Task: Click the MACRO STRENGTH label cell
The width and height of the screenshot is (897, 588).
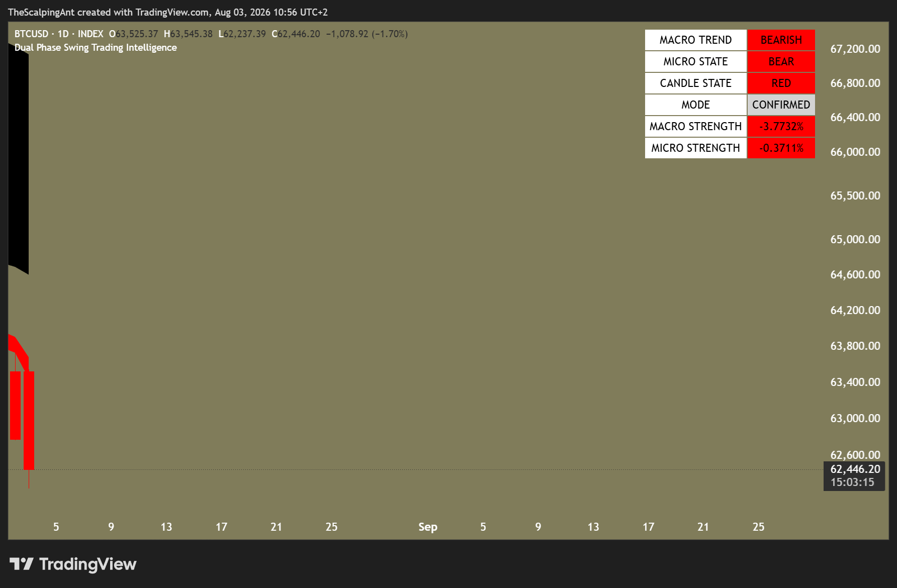Action: tap(695, 126)
